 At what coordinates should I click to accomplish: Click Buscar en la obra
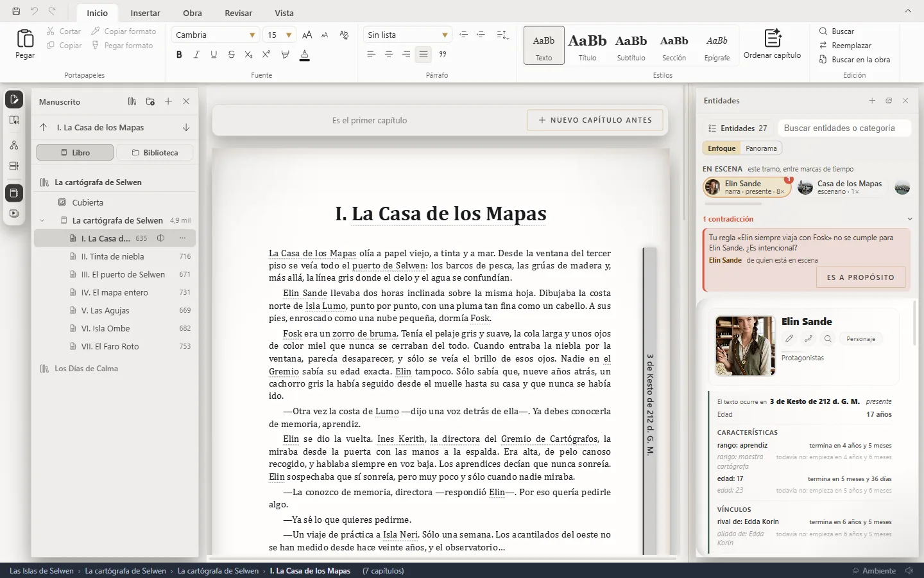(x=855, y=60)
